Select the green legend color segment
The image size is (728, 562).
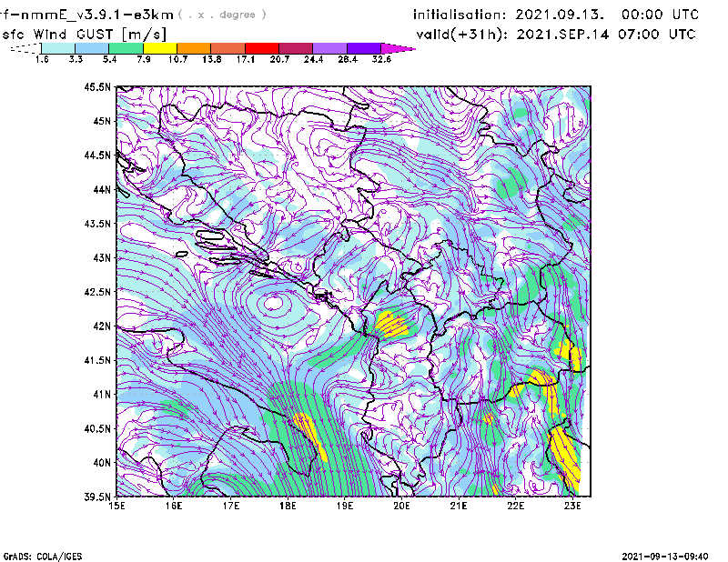tap(126, 48)
